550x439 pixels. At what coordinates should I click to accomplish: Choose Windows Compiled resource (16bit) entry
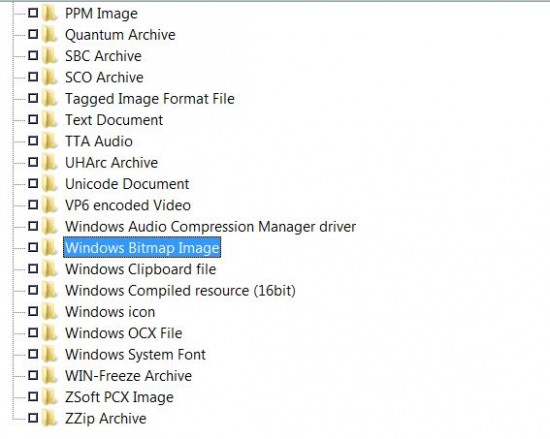[180, 291]
